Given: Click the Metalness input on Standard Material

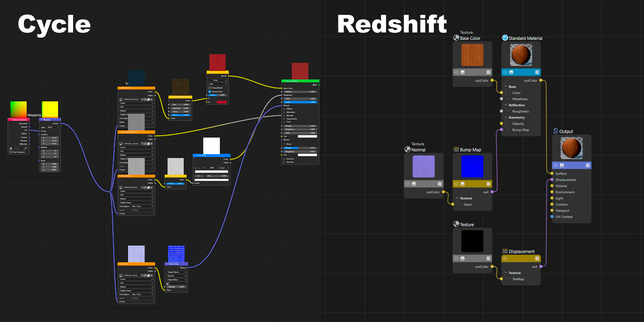Looking at the screenshot, I should 501,99.
